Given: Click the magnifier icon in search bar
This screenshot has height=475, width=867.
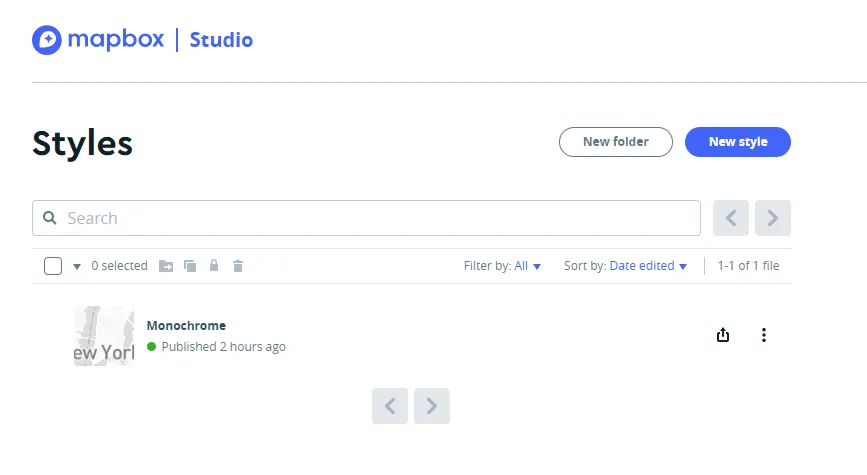Looking at the screenshot, I should pos(50,218).
